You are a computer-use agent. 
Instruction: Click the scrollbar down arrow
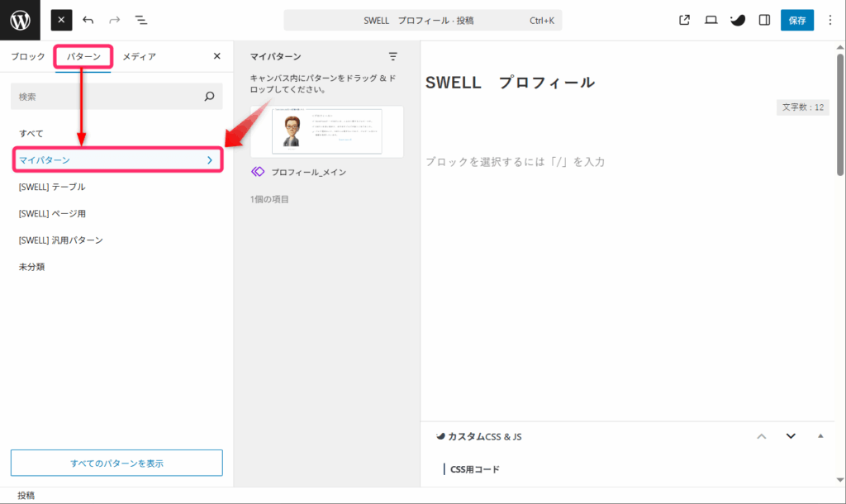click(840, 480)
